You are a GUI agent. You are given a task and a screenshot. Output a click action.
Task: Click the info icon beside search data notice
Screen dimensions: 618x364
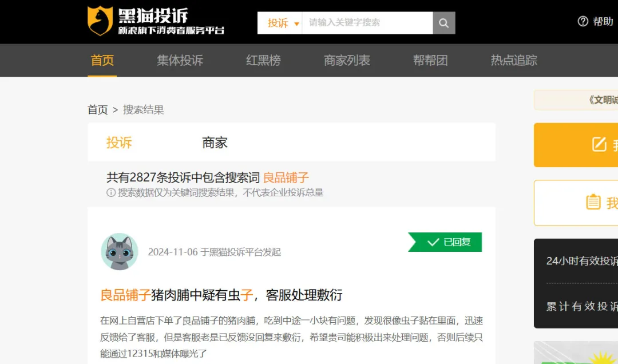(x=111, y=193)
